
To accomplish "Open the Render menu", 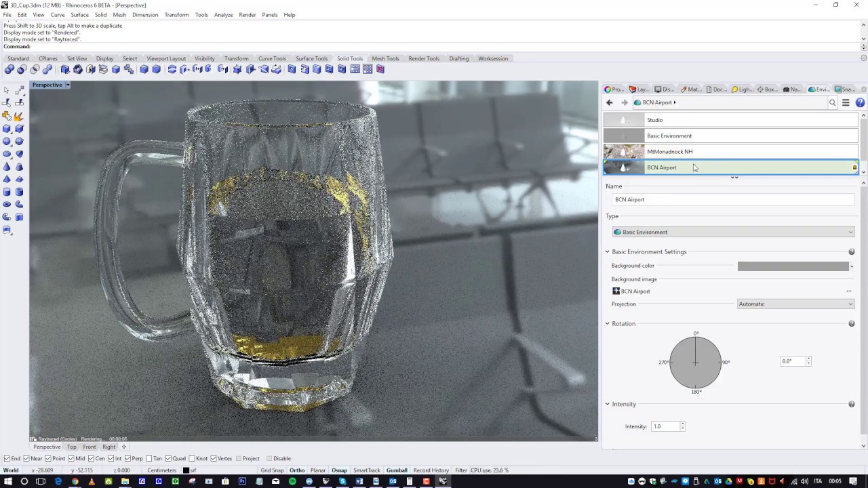I will point(248,15).
